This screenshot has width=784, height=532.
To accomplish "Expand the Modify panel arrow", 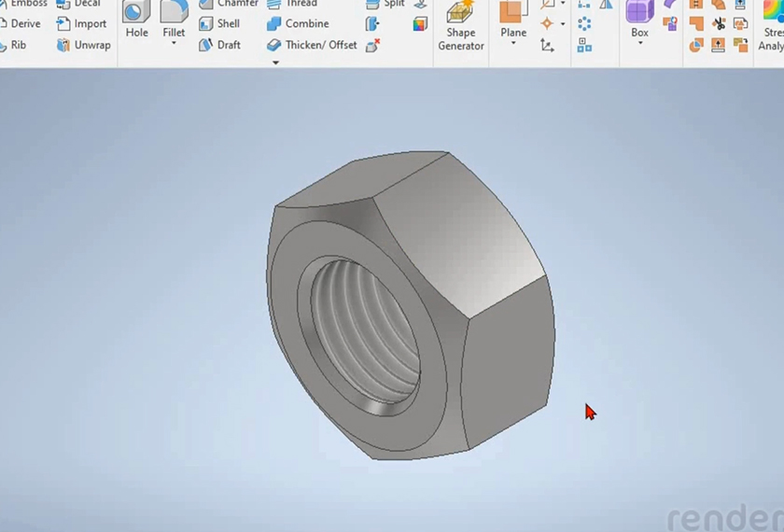I will click(x=275, y=63).
